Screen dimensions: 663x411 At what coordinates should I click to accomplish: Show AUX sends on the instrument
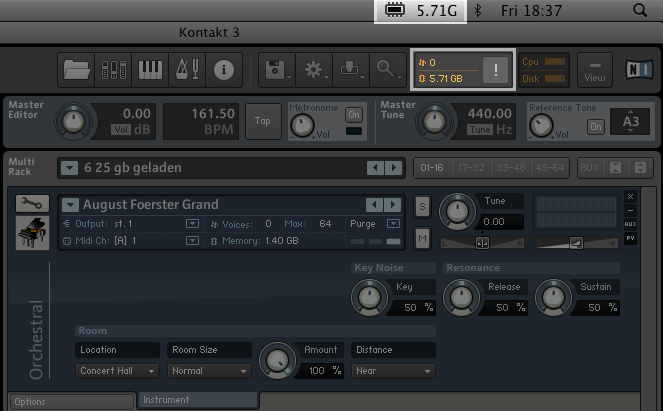(x=630, y=224)
